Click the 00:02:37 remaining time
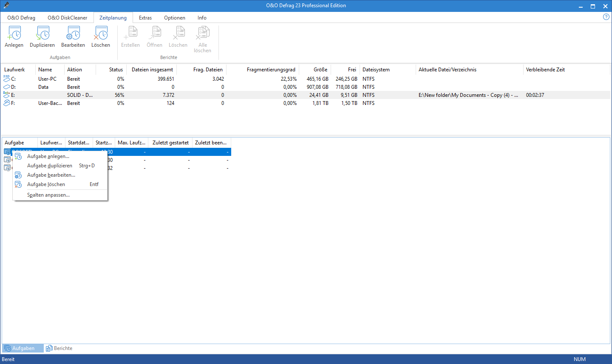Image resolution: width=612 pixels, height=364 pixels. click(535, 95)
